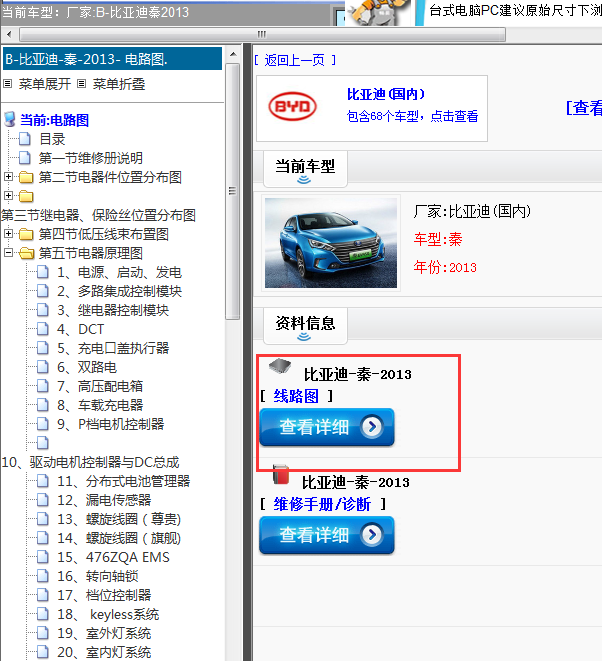Click the red book icon for 维修手册

click(281, 474)
